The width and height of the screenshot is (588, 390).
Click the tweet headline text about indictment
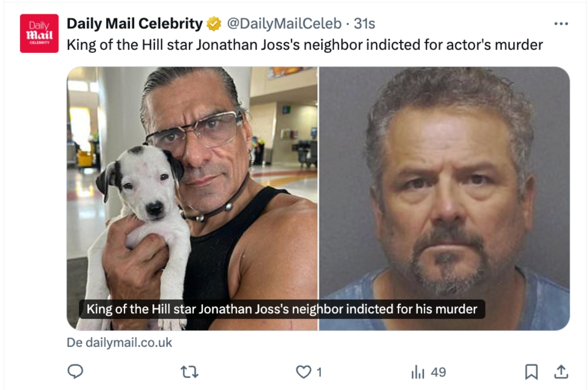click(304, 45)
